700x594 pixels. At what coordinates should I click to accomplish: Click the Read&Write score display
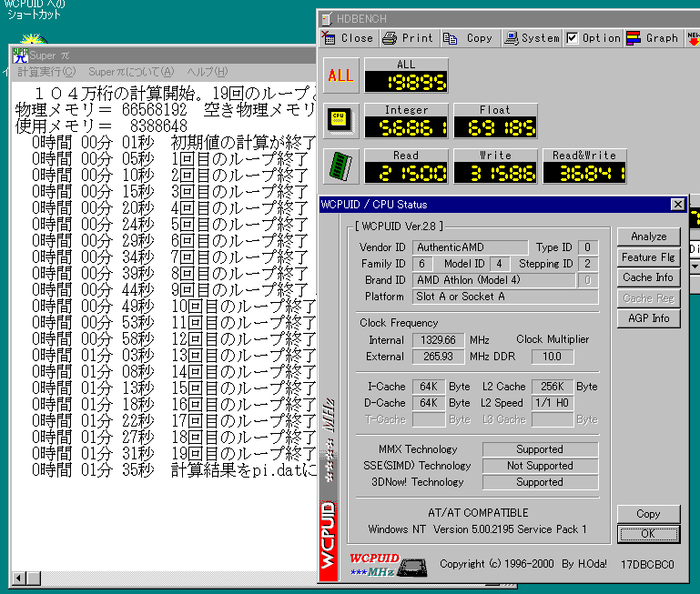[584, 173]
